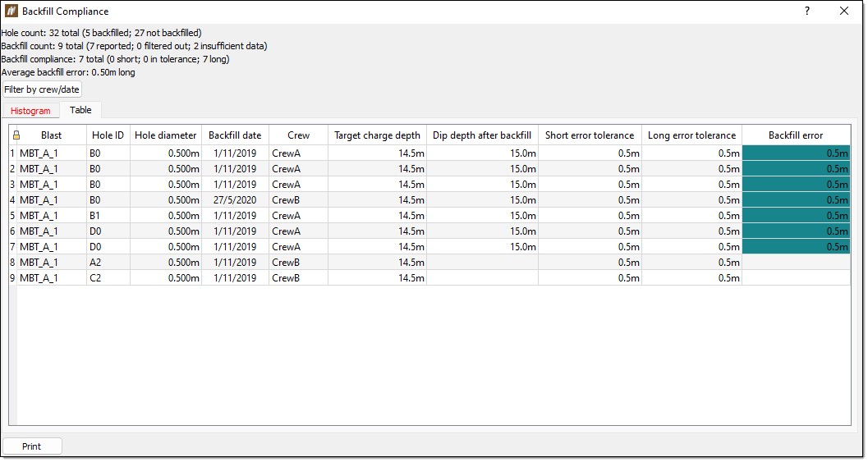This screenshot has width=868, height=462.
Task: Click the Hole ID column header
Action: [x=108, y=135]
